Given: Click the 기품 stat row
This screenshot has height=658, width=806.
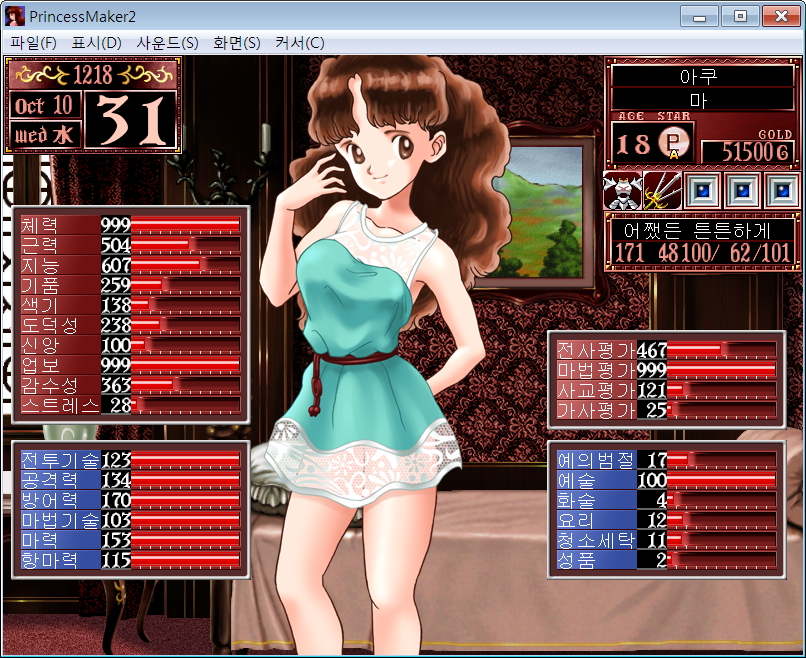Looking at the screenshot, I should tap(131, 285).
